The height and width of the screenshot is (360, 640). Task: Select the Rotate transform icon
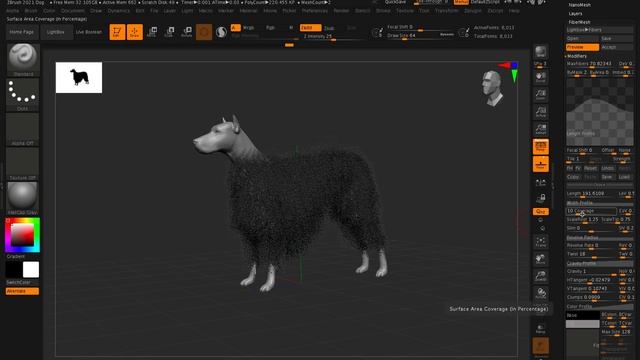click(187, 32)
